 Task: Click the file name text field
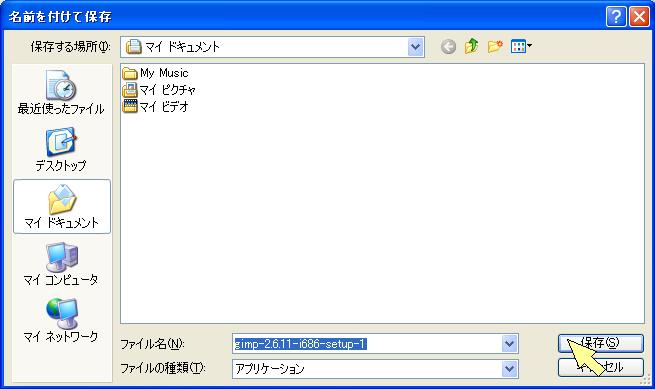[x=368, y=344]
